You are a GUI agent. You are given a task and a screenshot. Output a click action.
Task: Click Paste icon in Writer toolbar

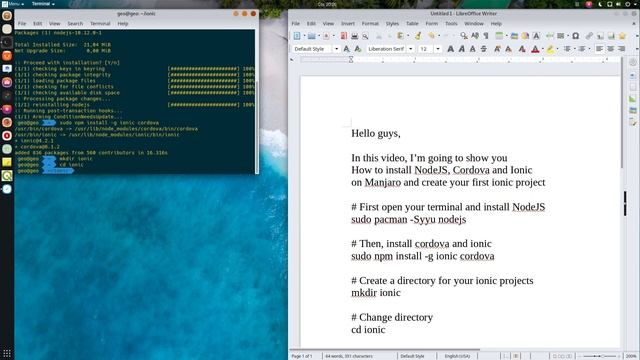(x=400, y=36)
